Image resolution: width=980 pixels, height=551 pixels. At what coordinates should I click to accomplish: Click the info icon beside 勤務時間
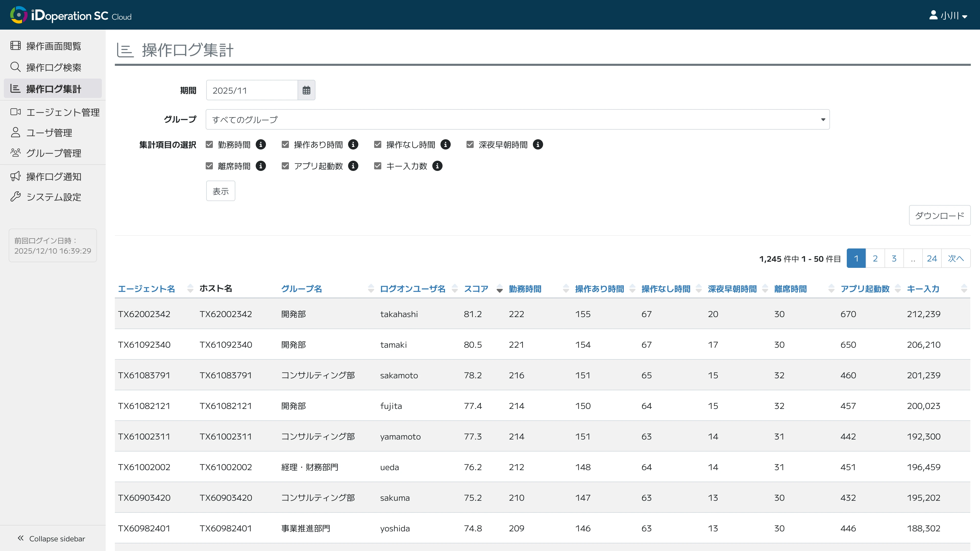click(x=261, y=144)
